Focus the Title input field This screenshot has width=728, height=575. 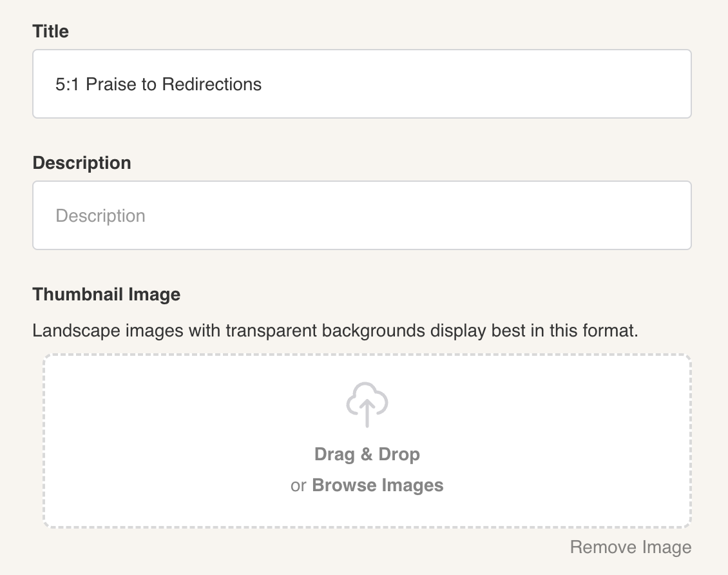pyautogui.click(x=361, y=84)
